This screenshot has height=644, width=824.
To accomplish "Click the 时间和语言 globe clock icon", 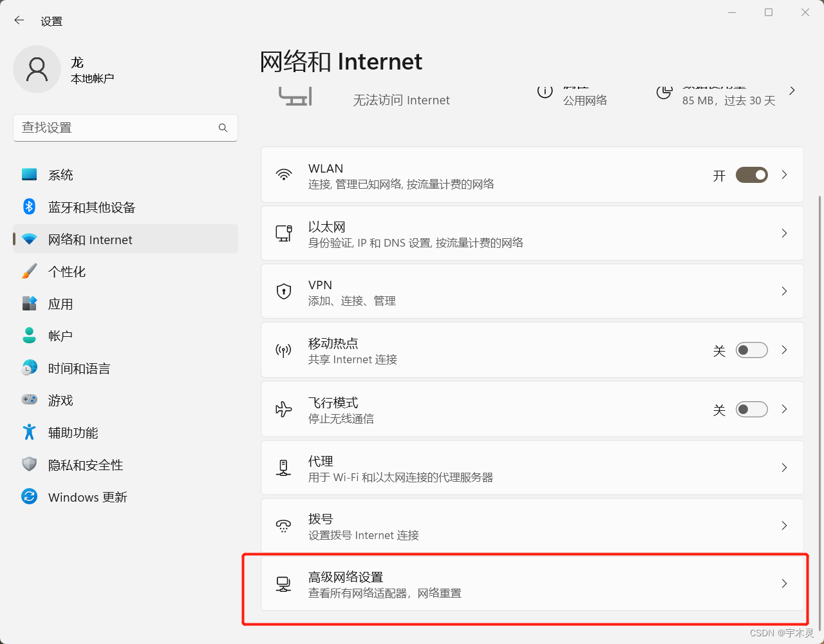I will tap(29, 368).
